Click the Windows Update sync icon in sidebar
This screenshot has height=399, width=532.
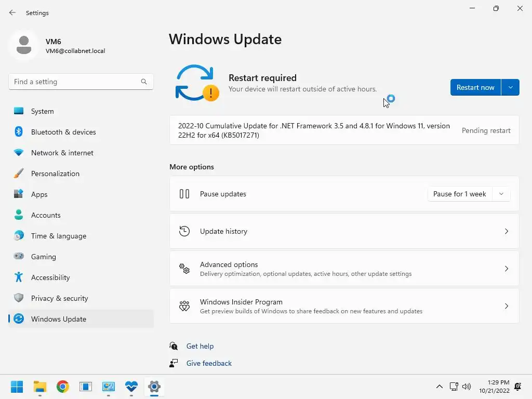point(19,318)
